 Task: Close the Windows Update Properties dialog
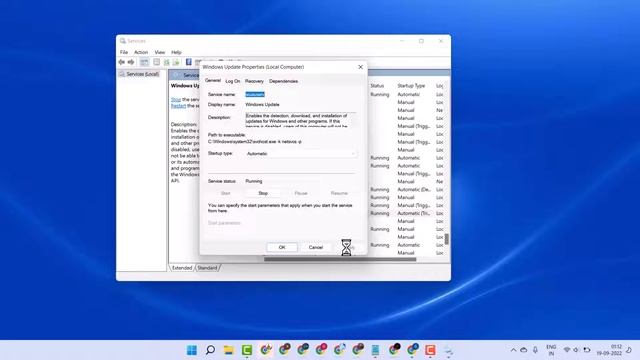coord(360,67)
